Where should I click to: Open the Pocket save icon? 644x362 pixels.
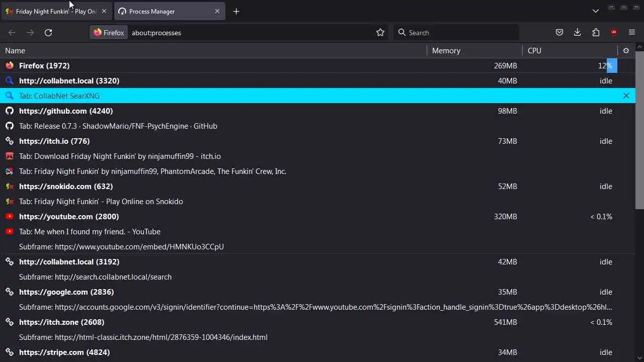tap(559, 32)
